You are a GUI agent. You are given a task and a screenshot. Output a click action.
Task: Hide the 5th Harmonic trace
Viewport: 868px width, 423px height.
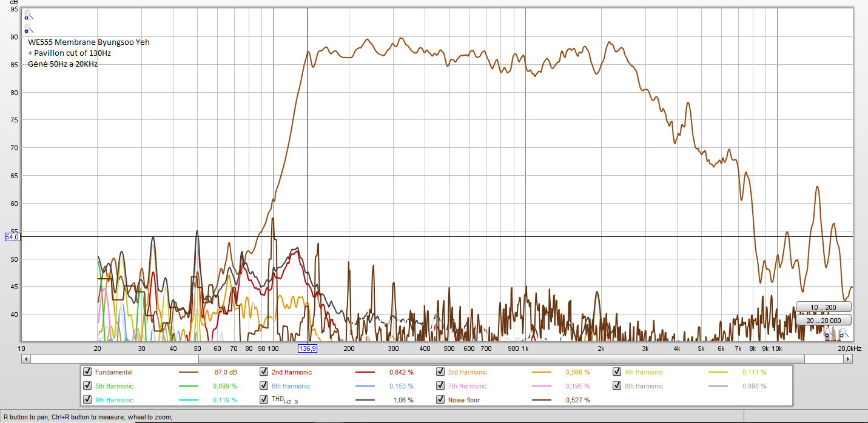[x=87, y=386]
